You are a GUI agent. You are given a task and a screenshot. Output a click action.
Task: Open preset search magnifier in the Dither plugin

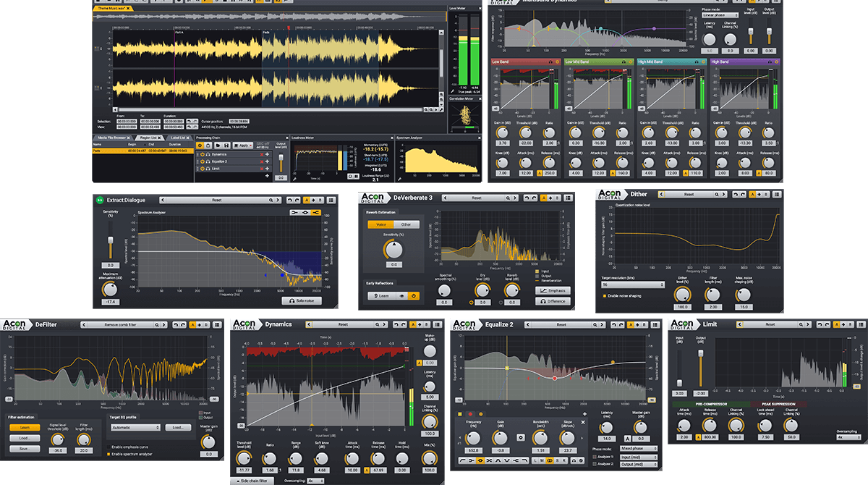pyautogui.click(x=717, y=194)
